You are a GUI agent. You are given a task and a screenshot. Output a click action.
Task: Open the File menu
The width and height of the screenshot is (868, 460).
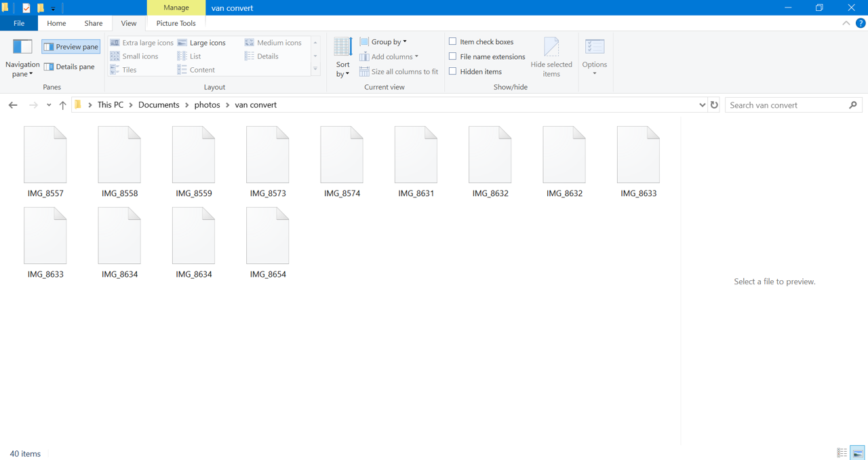[19, 23]
